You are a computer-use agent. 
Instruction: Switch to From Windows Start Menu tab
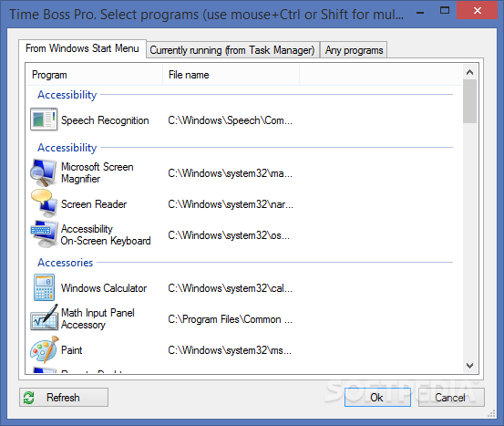click(x=82, y=48)
